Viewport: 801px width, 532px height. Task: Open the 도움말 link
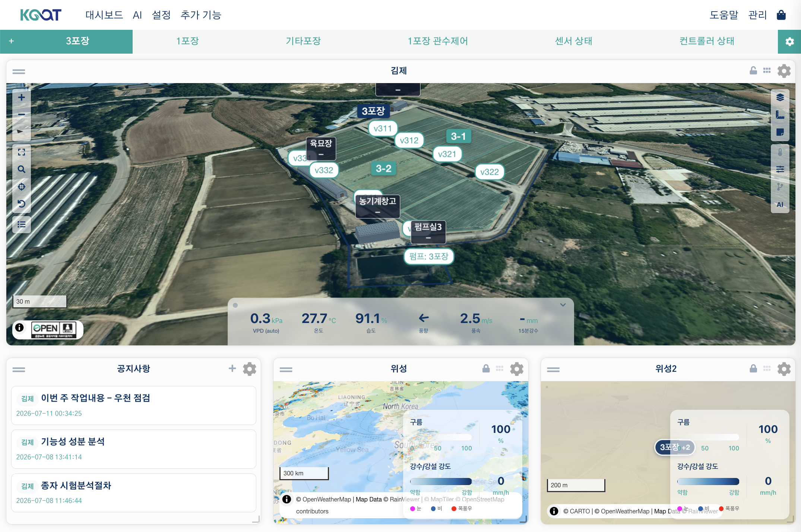coord(724,15)
